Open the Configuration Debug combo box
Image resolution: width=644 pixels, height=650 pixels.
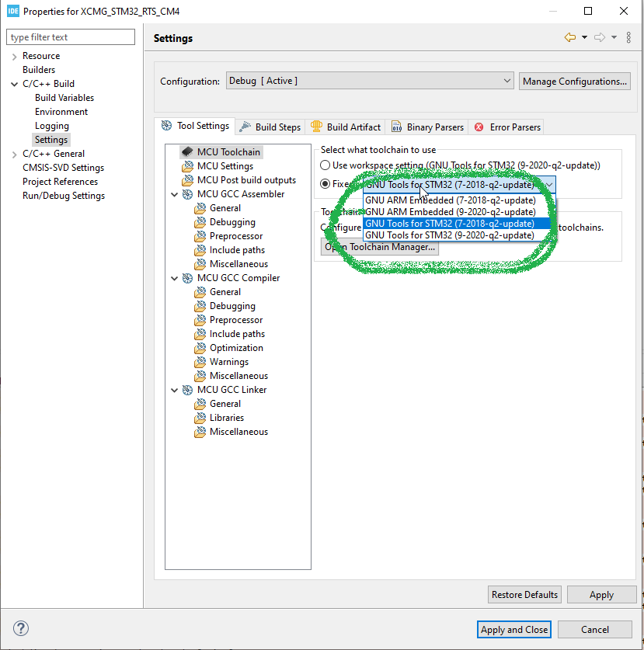tap(370, 81)
